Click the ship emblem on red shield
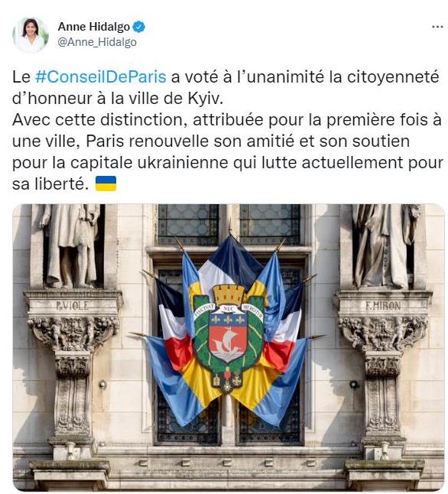Screen dimensions: 448x494 tap(228, 343)
